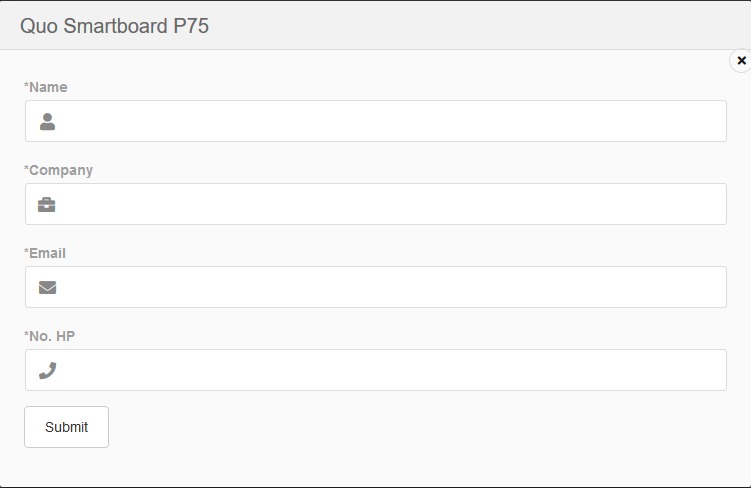Click the person icon in Name field
The image size is (753, 488).
(x=47, y=122)
